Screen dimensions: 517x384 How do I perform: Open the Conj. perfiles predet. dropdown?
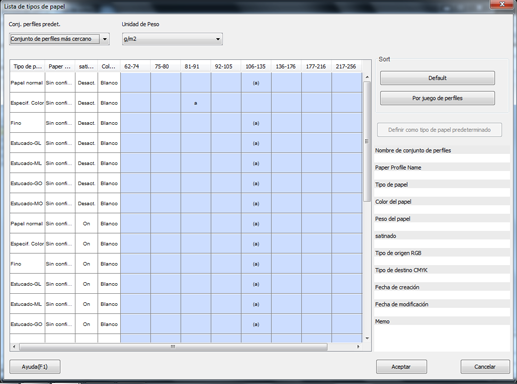click(x=59, y=39)
